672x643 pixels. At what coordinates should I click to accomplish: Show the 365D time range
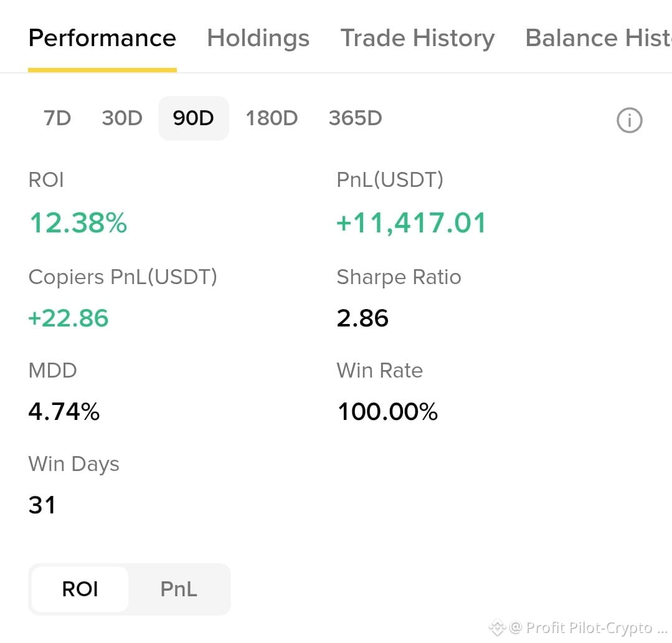(355, 118)
